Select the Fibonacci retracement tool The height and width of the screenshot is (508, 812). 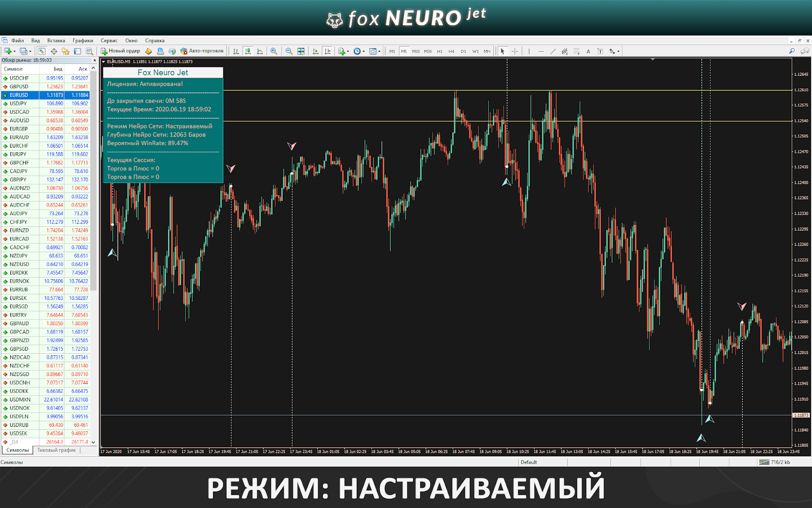tap(577, 51)
